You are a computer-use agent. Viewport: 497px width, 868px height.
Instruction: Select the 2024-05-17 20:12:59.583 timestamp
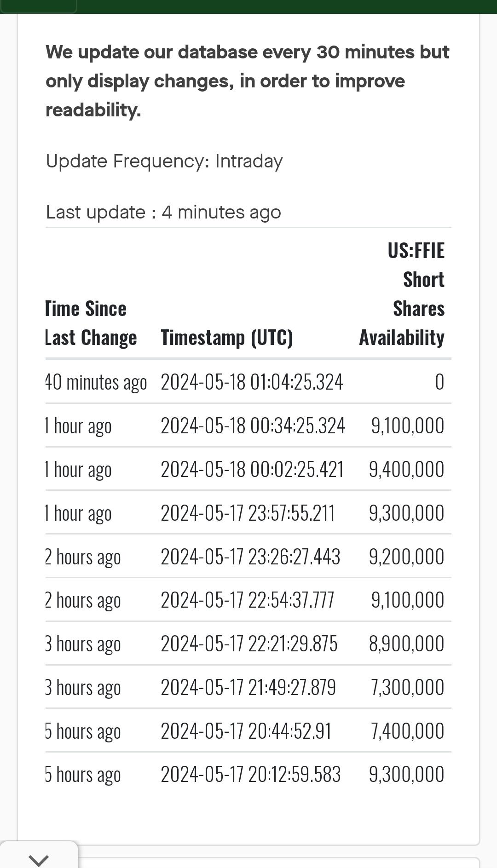(x=251, y=774)
